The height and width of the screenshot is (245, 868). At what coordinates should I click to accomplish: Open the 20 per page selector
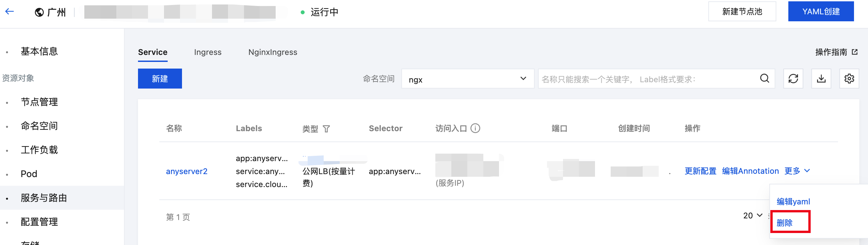click(752, 215)
